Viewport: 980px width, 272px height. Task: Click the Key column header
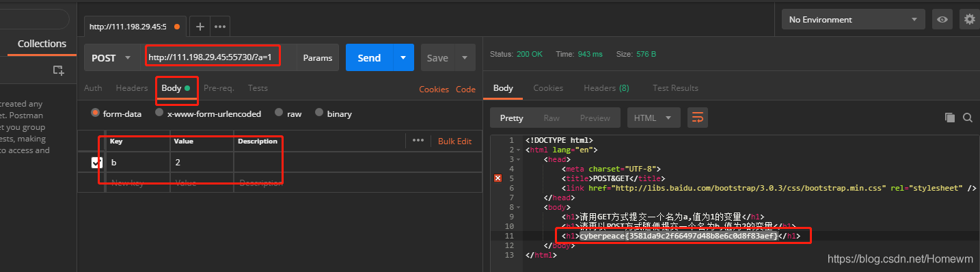point(117,141)
